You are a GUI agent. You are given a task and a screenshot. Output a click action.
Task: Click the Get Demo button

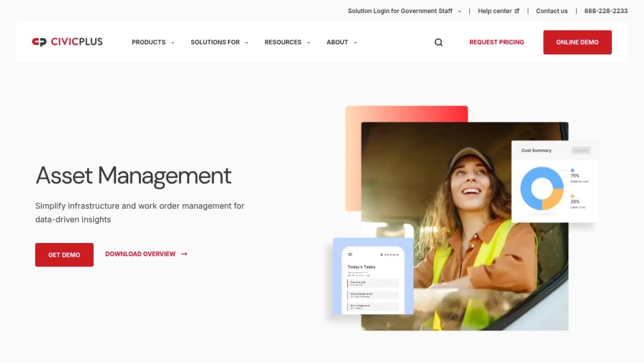64,255
